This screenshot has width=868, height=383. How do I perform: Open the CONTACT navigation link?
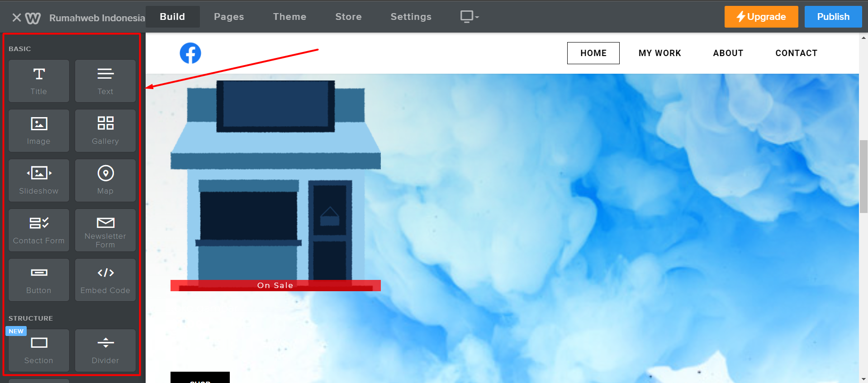point(796,53)
